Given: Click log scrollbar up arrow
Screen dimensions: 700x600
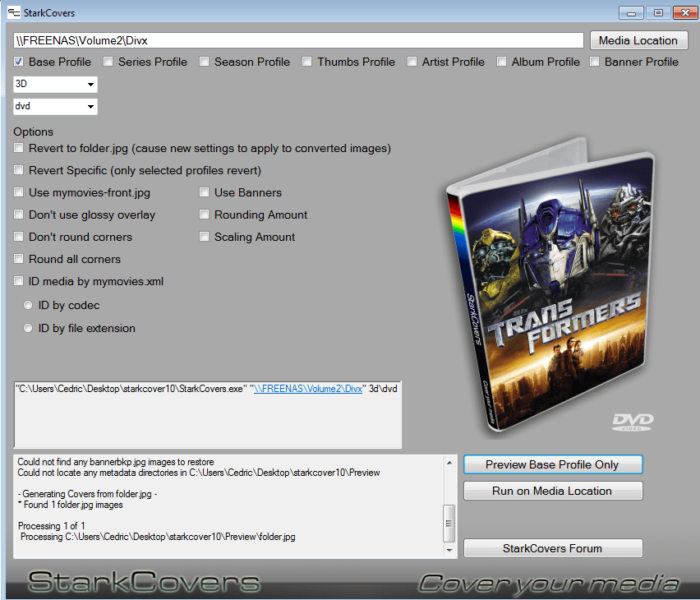Looking at the screenshot, I should (449, 463).
